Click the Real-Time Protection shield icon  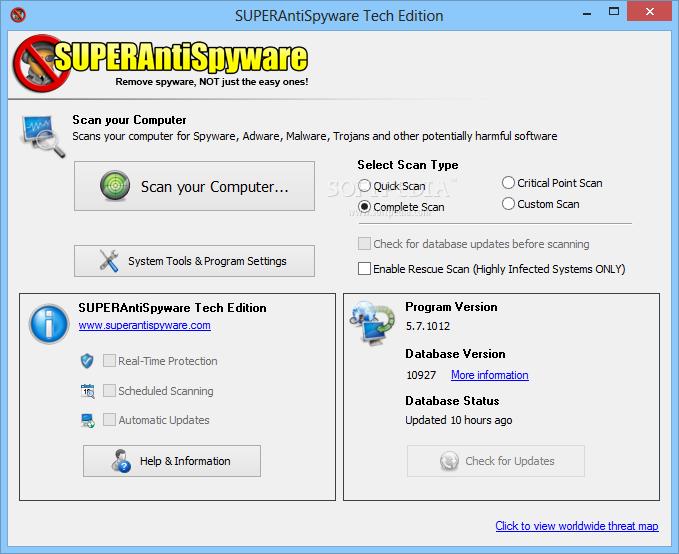(87, 360)
